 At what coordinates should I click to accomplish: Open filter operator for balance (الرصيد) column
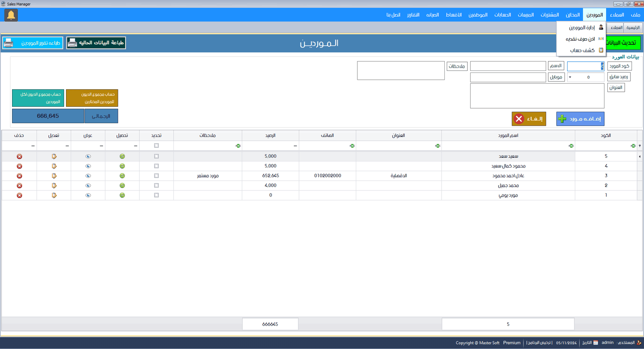pos(295,146)
